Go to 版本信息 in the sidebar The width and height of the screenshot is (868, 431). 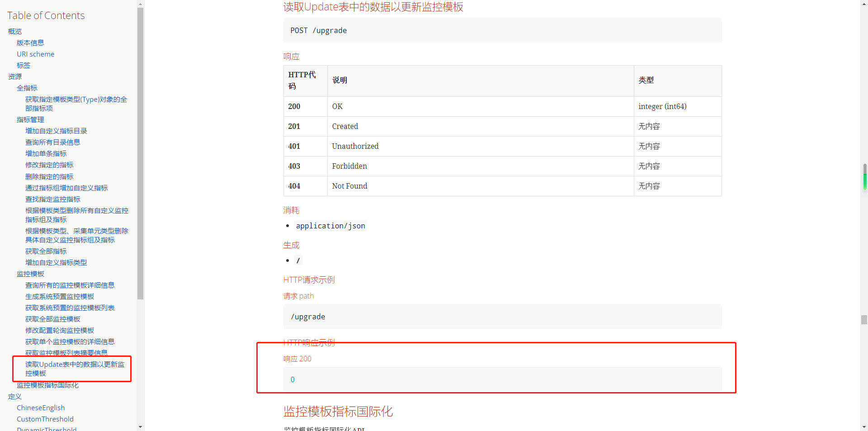pos(30,43)
